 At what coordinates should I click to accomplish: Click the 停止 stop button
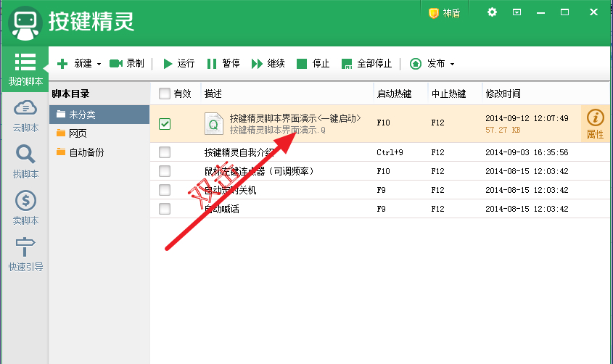tap(313, 63)
